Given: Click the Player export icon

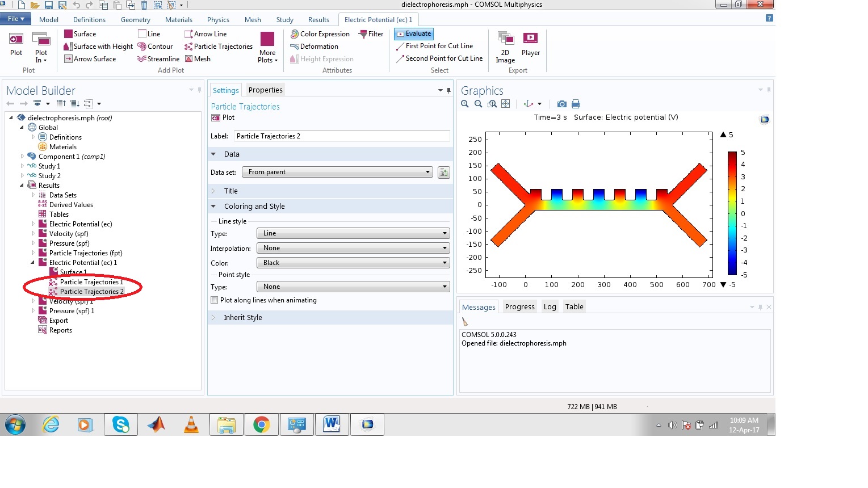Looking at the screenshot, I should coord(530,44).
